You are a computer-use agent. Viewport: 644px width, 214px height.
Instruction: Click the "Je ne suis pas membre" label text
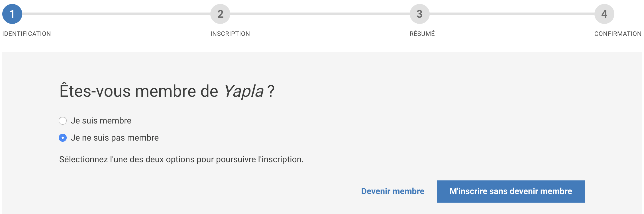[115, 138]
